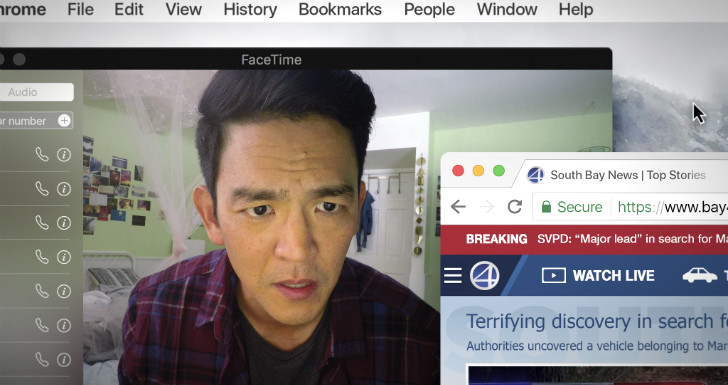The height and width of the screenshot is (385, 728).
Task: Call the first contact with the phone icon
Action: point(42,155)
